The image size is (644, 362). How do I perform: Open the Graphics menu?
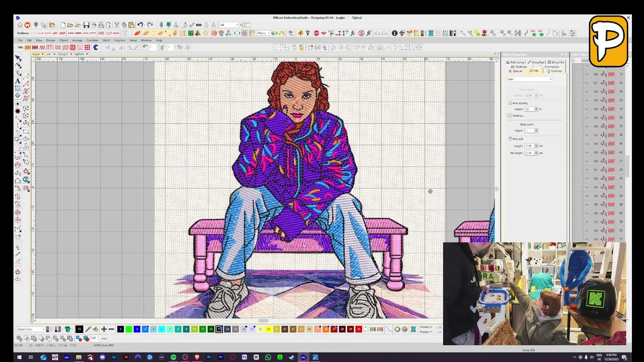click(x=119, y=40)
